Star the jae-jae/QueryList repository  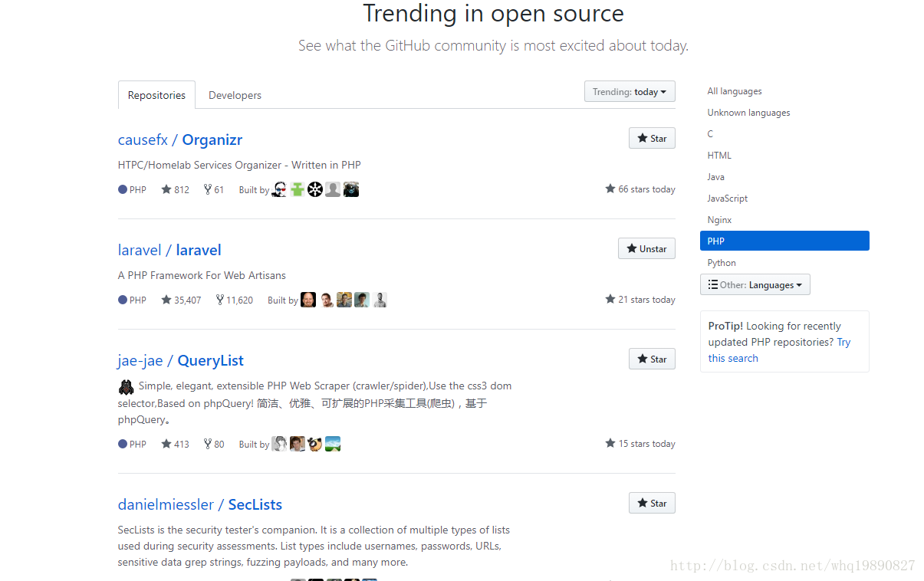coord(652,359)
